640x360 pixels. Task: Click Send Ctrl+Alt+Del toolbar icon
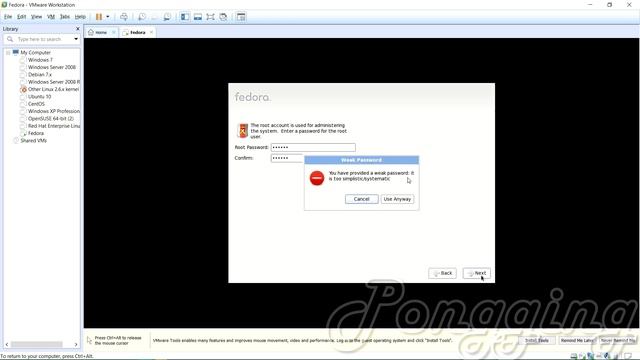(124, 17)
